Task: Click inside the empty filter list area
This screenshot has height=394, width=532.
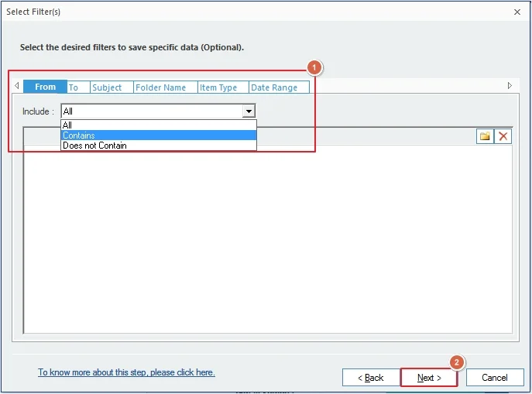Action: [267, 239]
